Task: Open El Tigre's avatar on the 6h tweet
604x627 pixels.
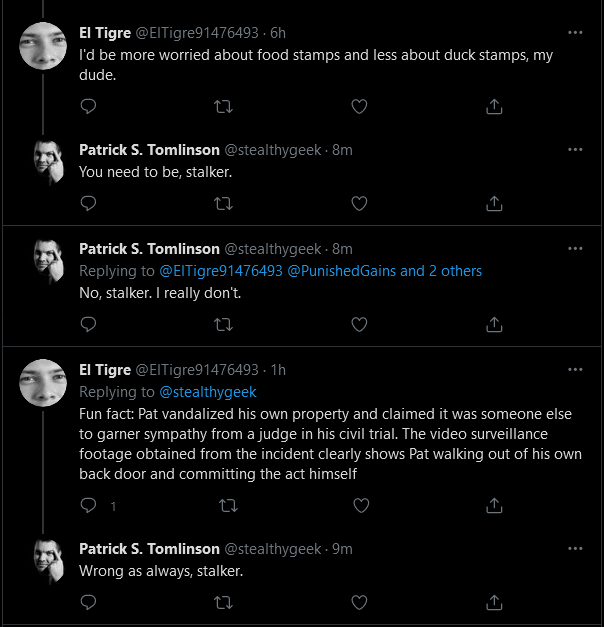Action: (43, 46)
